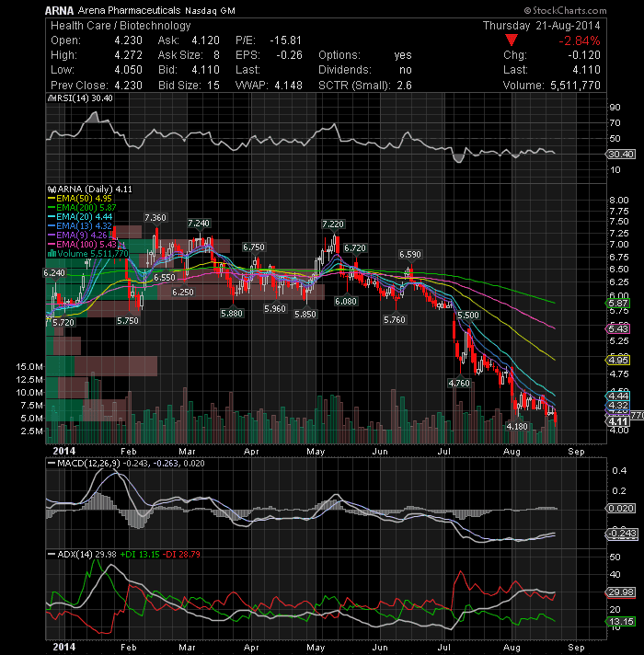Select the Low value 4.050
The height and width of the screenshot is (655, 644).
[x=128, y=70]
